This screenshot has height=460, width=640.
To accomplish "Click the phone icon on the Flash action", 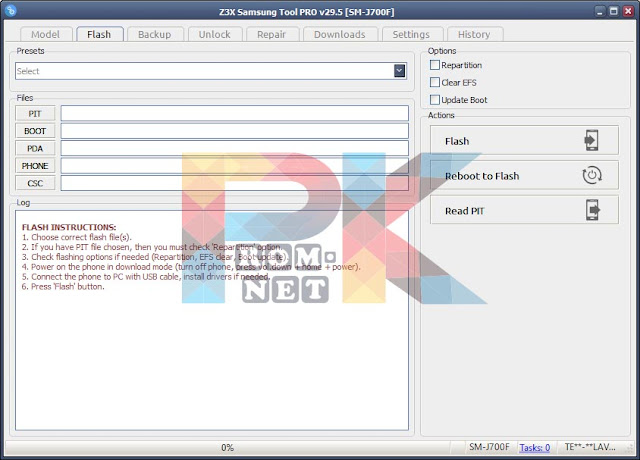I will click(591, 140).
